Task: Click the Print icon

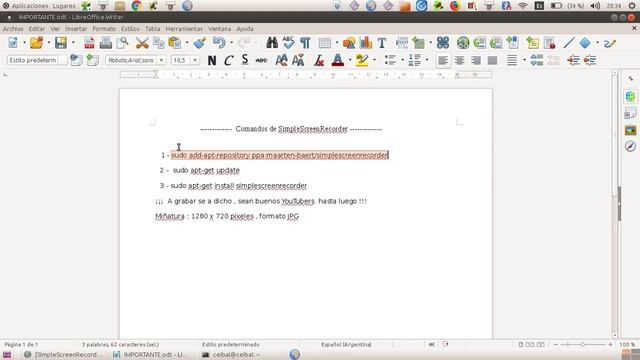Action: pyautogui.click(x=106, y=42)
